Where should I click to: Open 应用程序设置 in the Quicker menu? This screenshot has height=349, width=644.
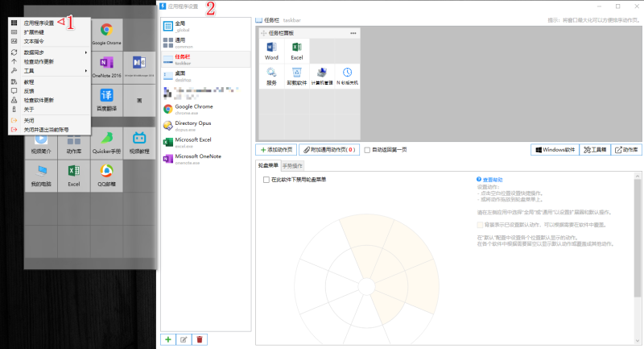coord(49,23)
